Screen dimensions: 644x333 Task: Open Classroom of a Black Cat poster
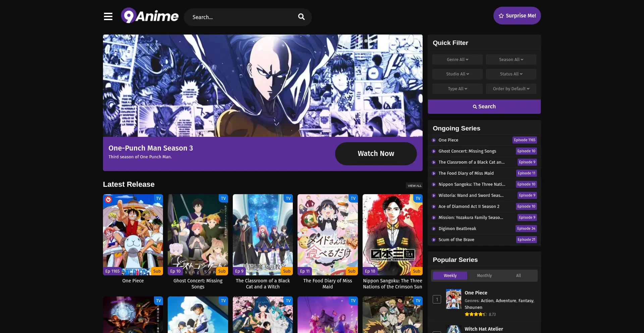click(x=263, y=235)
